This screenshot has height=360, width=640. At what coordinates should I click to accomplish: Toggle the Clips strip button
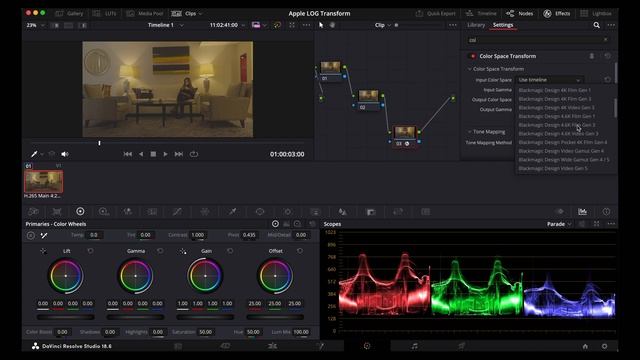coord(187,13)
